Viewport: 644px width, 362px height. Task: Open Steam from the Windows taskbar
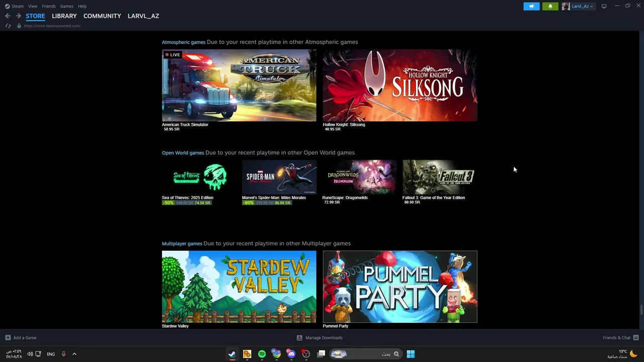point(232,354)
